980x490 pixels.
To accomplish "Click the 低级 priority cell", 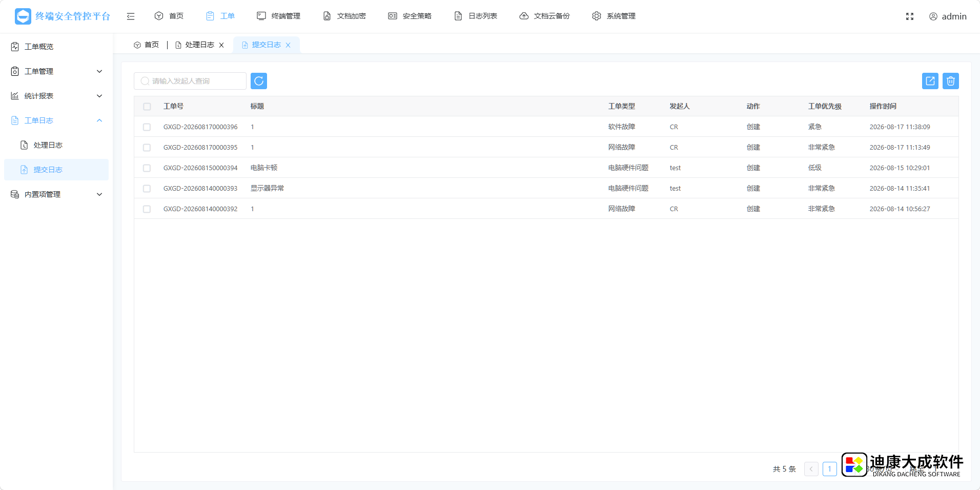I will tap(815, 168).
